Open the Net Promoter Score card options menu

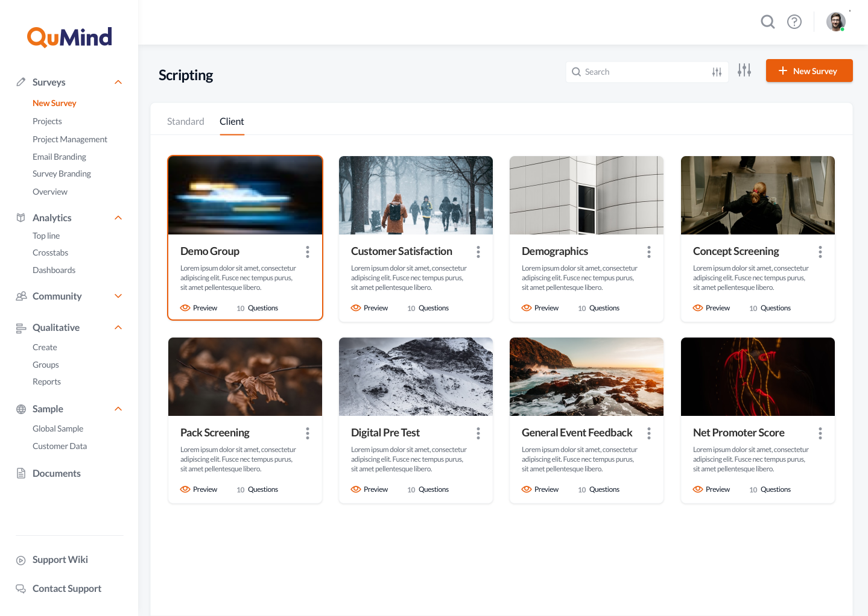pyautogui.click(x=820, y=433)
